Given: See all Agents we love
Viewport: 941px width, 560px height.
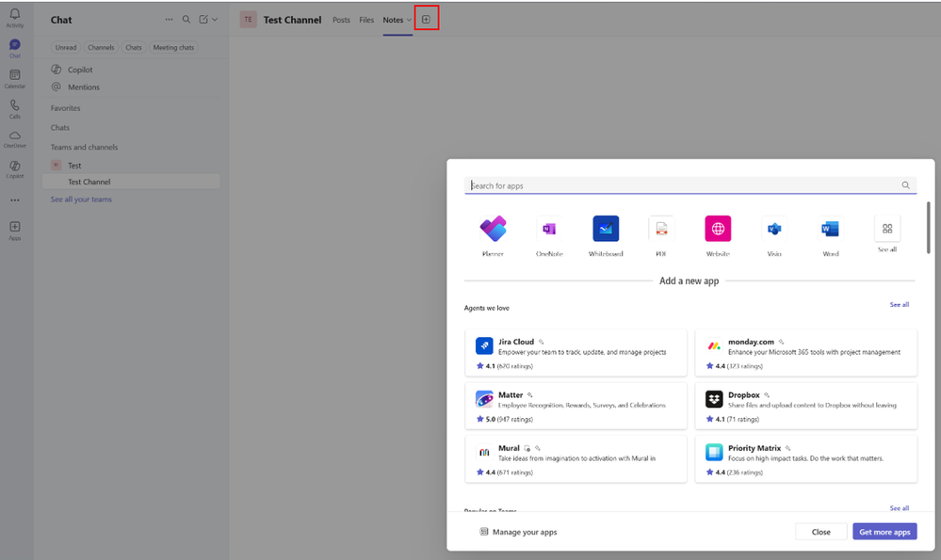Looking at the screenshot, I should point(899,305).
